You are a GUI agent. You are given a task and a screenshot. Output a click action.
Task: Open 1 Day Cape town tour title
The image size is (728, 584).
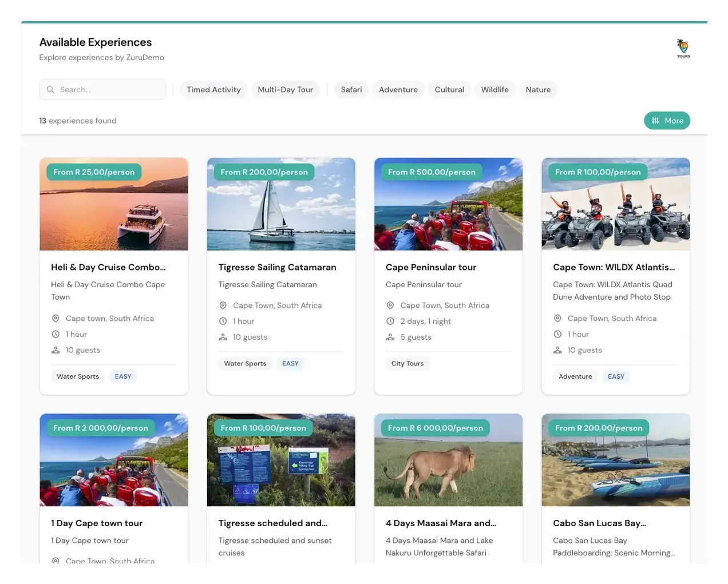pos(97,523)
